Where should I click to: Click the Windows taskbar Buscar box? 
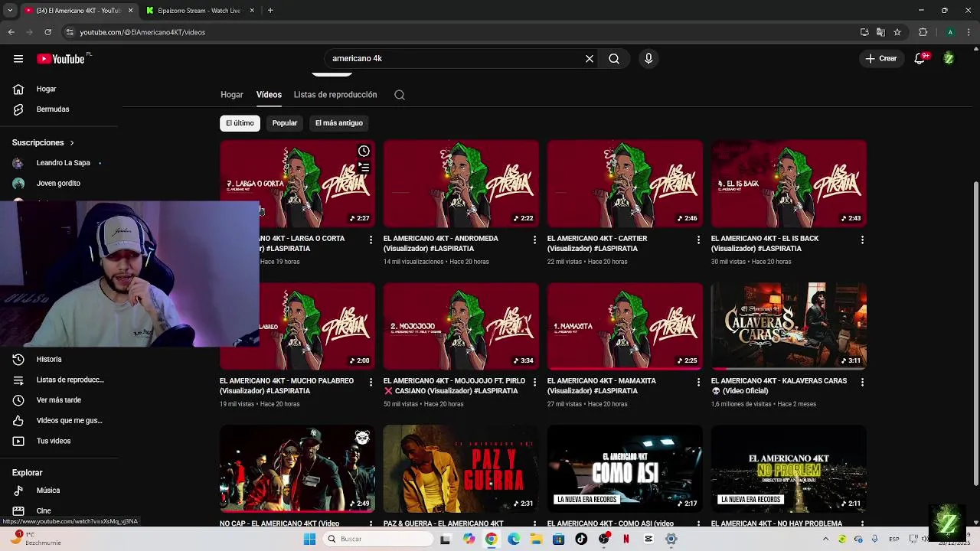(378, 539)
